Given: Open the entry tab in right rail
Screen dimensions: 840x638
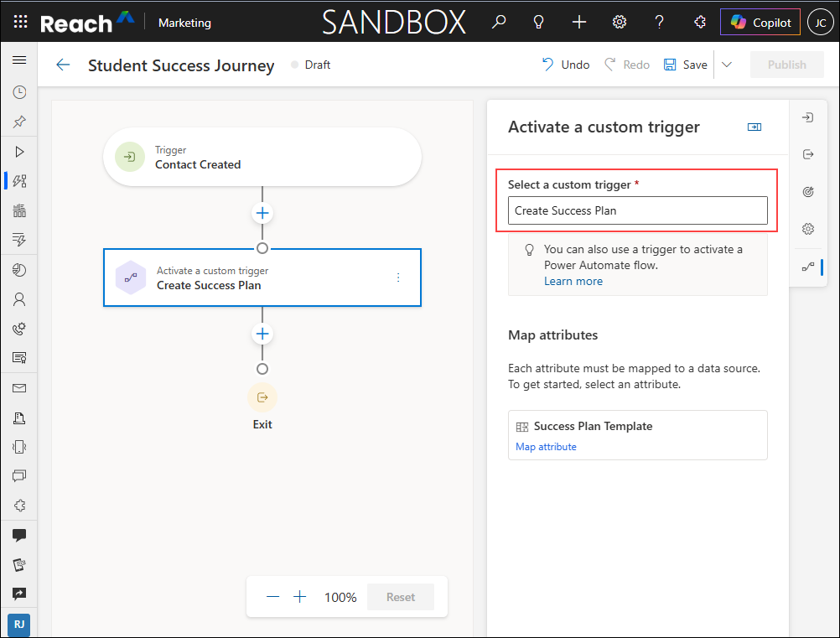Looking at the screenshot, I should (808, 117).
